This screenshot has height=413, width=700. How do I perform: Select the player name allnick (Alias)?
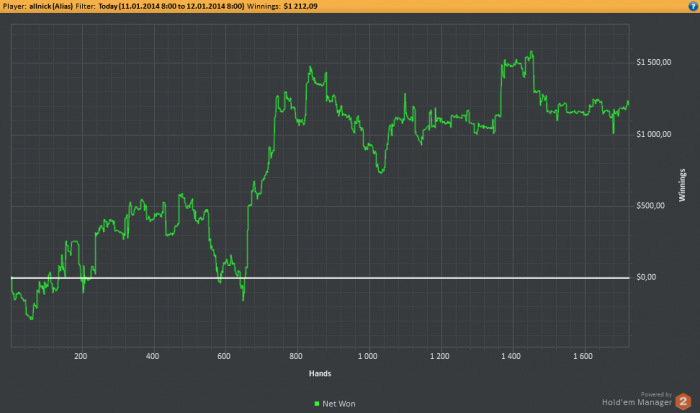click(x=51, y=6)
